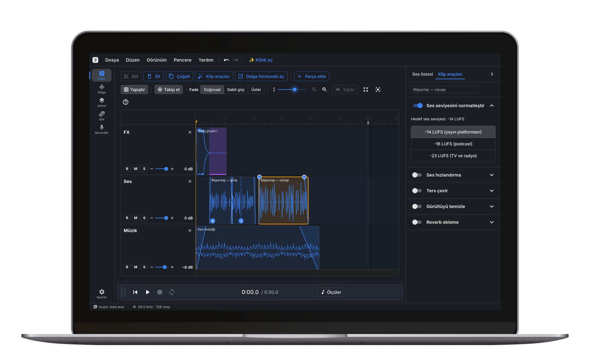Expand Ses hızlandırma section
590x364 pixels.
[492, 175]
